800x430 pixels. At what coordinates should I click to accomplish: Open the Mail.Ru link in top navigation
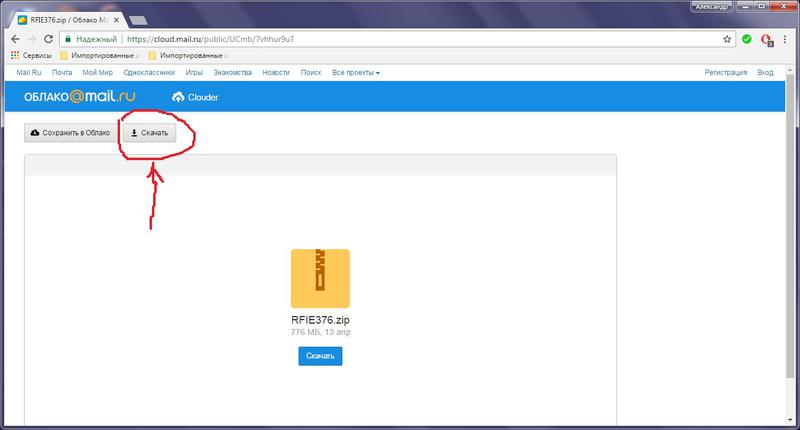point(29,72)
